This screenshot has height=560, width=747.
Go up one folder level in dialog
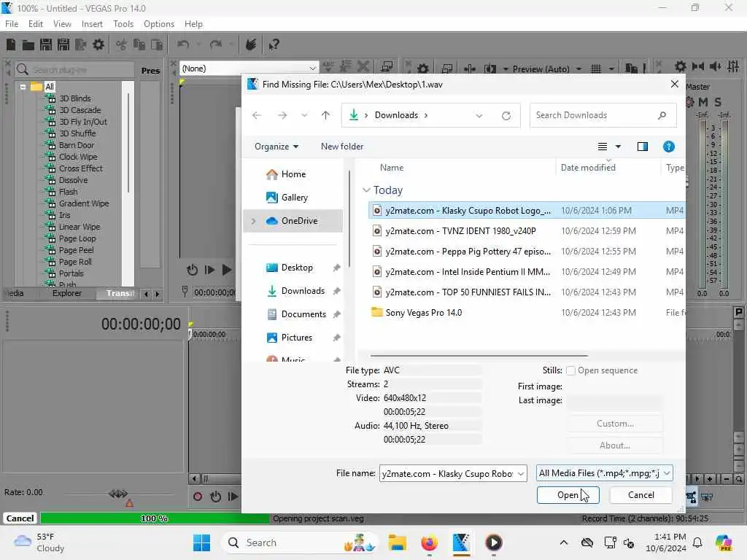point(325,115)
